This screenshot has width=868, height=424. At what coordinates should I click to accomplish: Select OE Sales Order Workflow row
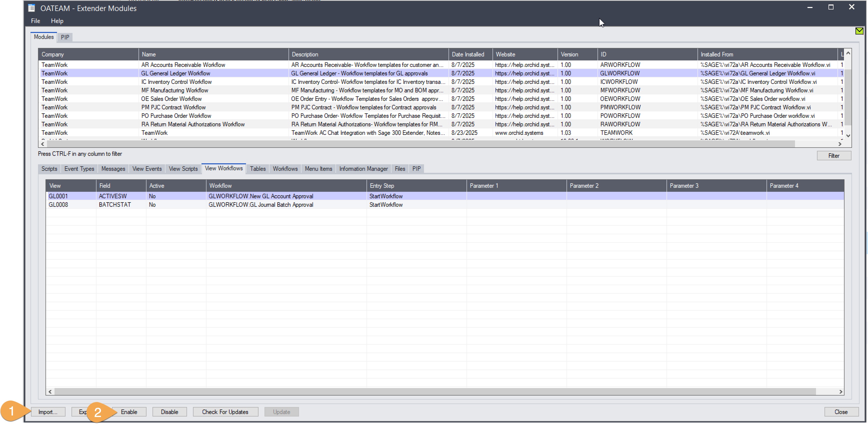[x=441, y=99]
